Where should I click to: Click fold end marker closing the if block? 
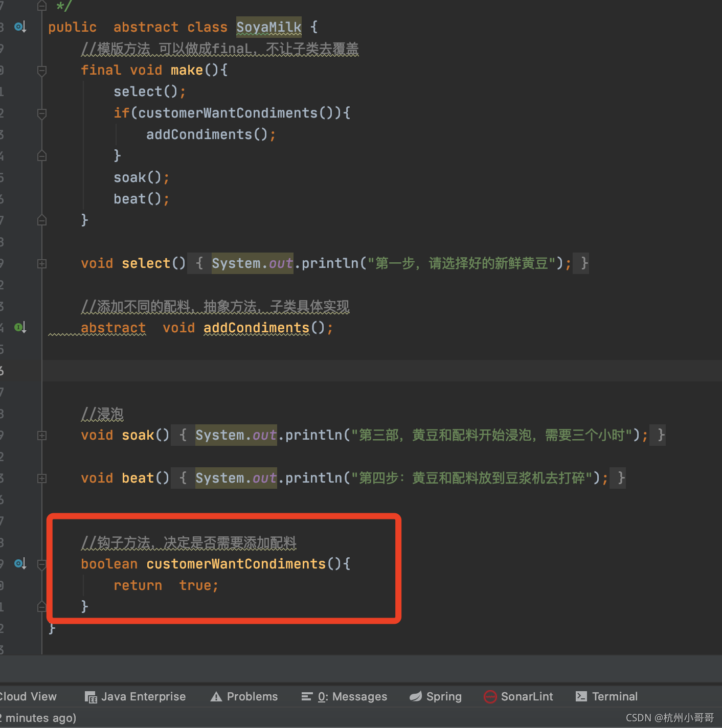42,156
